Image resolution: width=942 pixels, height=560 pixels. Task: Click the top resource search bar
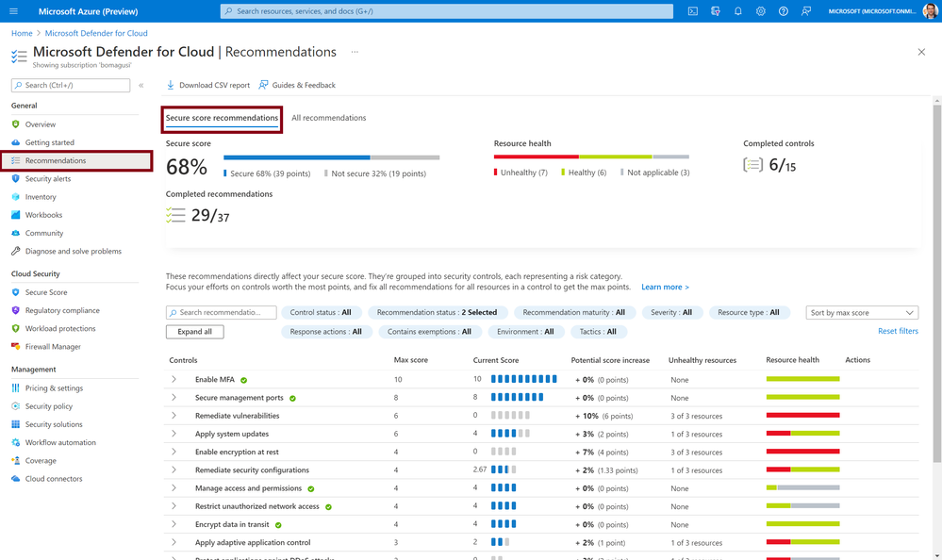click(x=447, y=10)
